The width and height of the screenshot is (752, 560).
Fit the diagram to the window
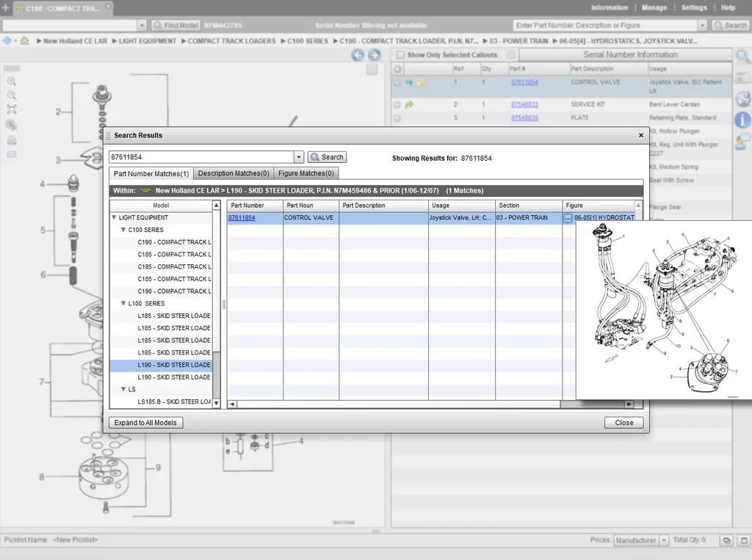pyautogui.click(x=12, y=109)
